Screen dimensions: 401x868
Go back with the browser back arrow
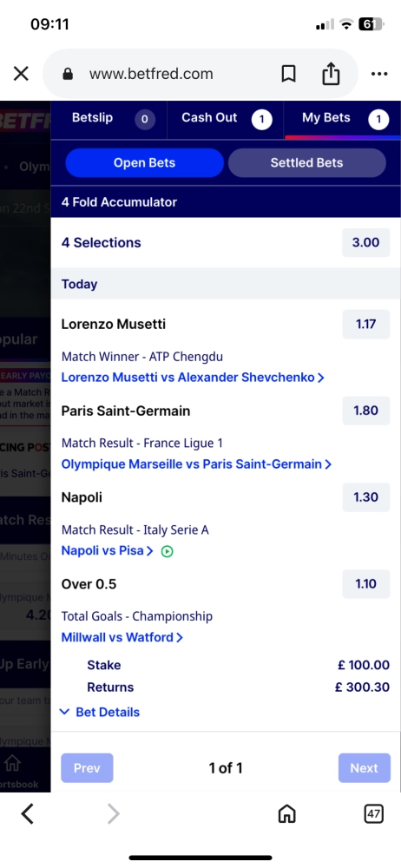coord(27,813)
